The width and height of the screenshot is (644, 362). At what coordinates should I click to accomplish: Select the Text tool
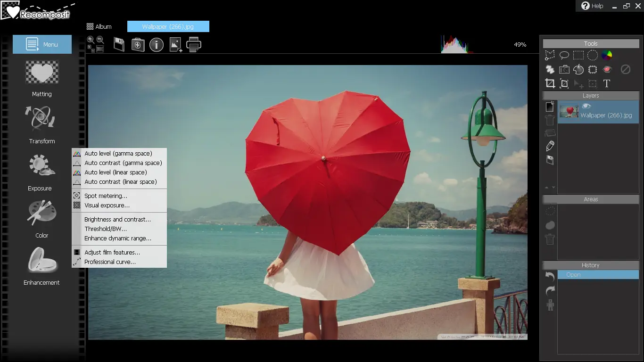[x=607, y=83]
